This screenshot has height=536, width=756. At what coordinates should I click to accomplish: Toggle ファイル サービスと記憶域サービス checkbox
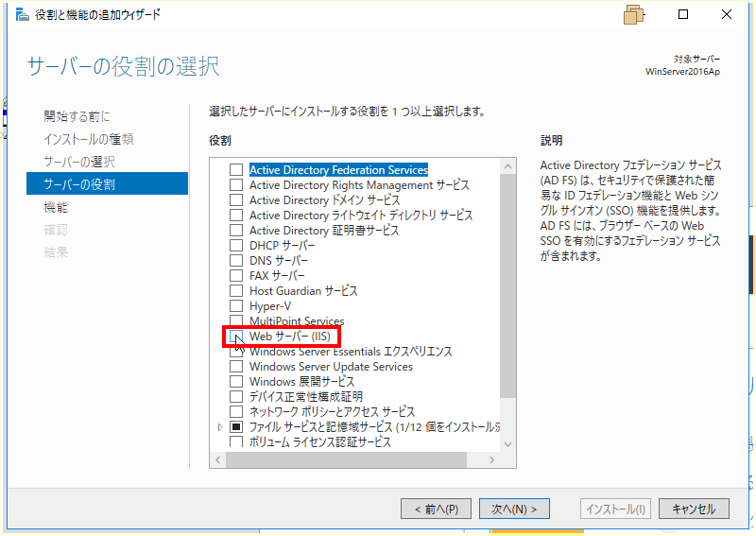tap(235, 427)
